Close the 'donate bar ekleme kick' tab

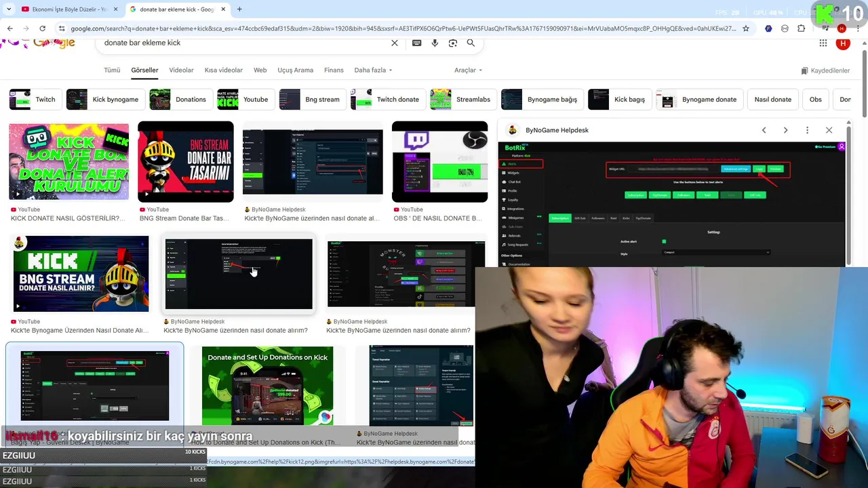point(223,9)
